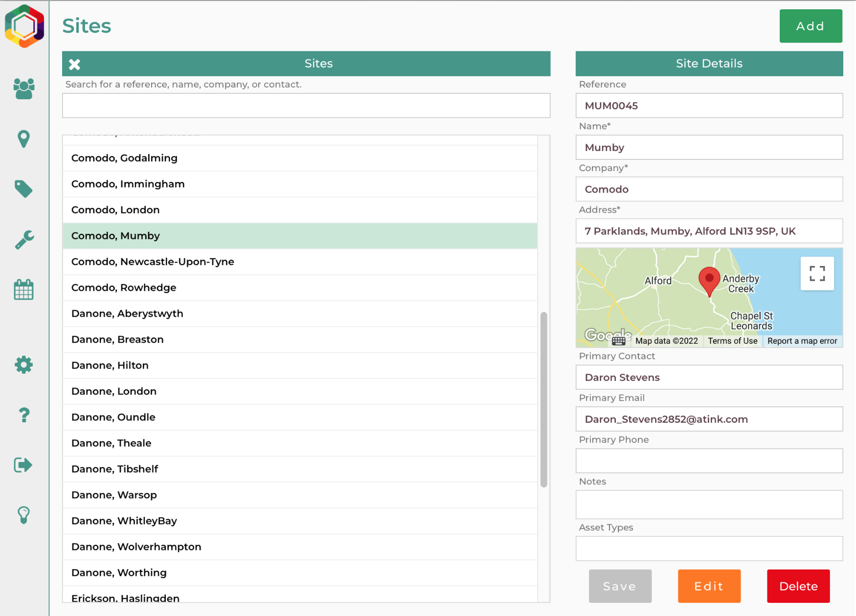Click the map keyboard shortcuts icon
The height and width of the screenshot is (616, 856).
tap(618, 341)
